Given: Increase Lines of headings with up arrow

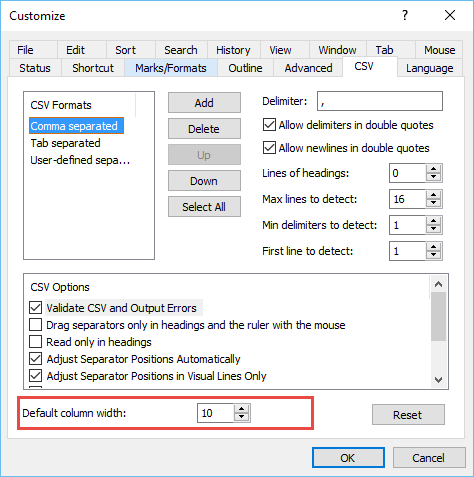Looking at the screenshot, I should [x=433, y=169].
